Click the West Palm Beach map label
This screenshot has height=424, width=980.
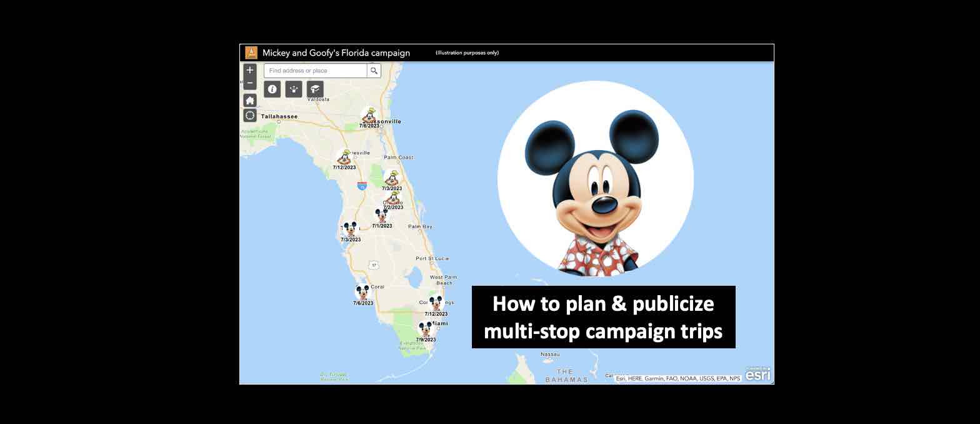[x=444, y=280]
